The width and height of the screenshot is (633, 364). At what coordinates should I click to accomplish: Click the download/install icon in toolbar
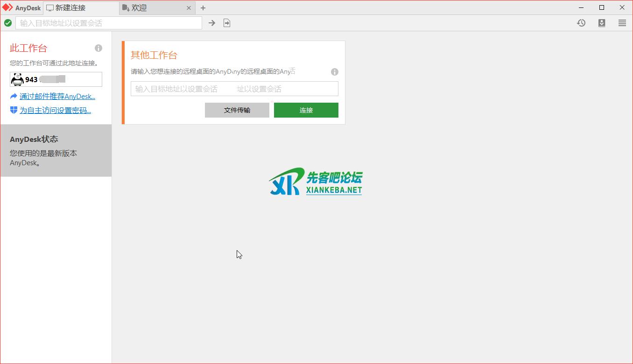click(602, 23)
